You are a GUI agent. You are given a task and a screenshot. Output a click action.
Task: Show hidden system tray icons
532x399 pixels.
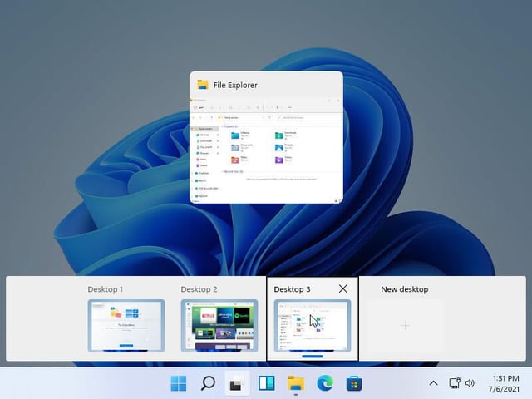click(x=433, y=383)
